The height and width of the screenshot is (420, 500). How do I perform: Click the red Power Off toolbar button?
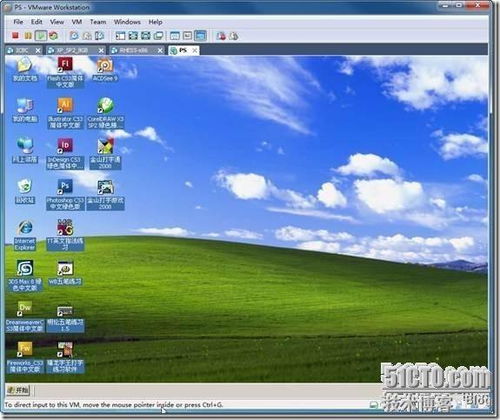point(15,35)
